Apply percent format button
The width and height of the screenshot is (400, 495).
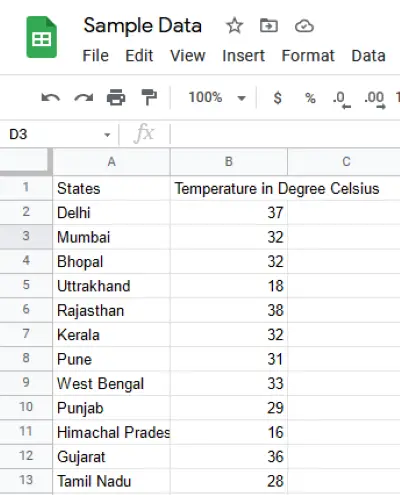(310, 98)
